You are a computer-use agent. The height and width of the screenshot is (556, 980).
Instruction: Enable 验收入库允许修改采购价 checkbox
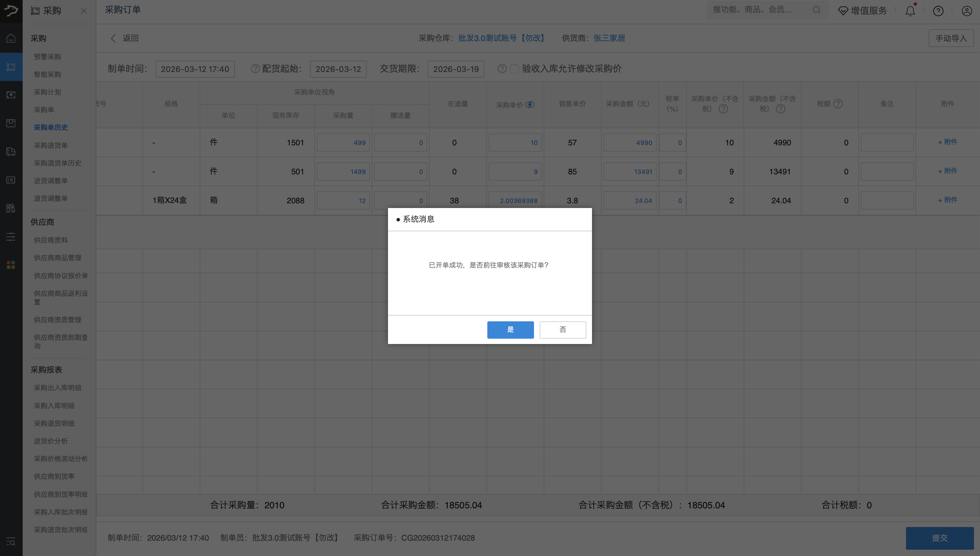[514, 69]
